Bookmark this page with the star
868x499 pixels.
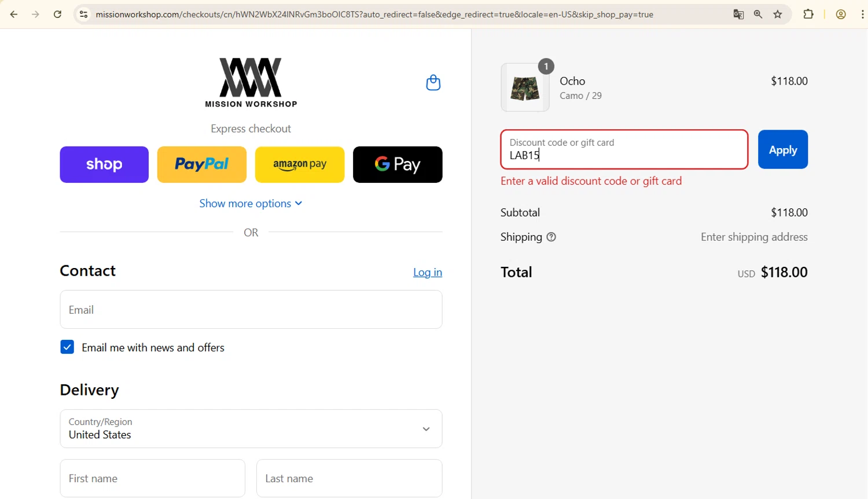[x=778, y=14]
